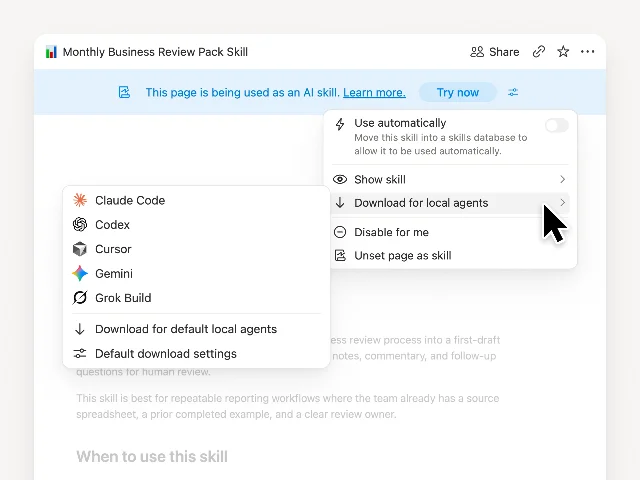The height and width of the screenshot is (480, 640).
Task: Toggle the Use automatically switch
Action: coord(557,125)
